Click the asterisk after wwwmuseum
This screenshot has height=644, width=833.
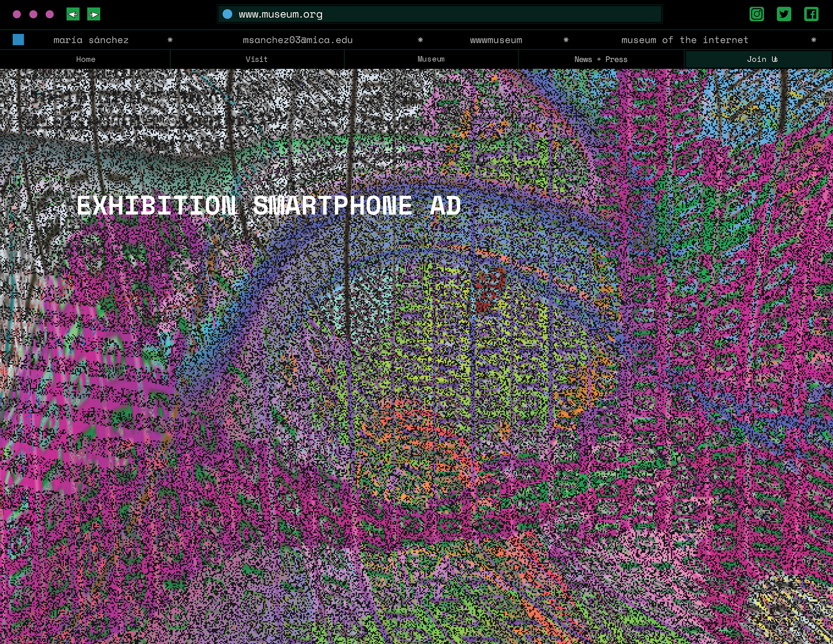click(566, 40)
